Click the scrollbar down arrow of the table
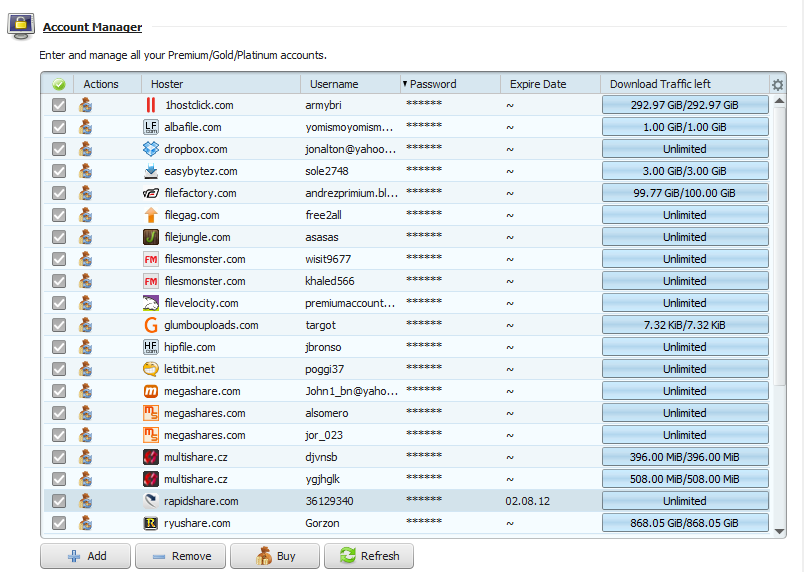The width and height of the screenshot is (804, 572). [779, 532]
